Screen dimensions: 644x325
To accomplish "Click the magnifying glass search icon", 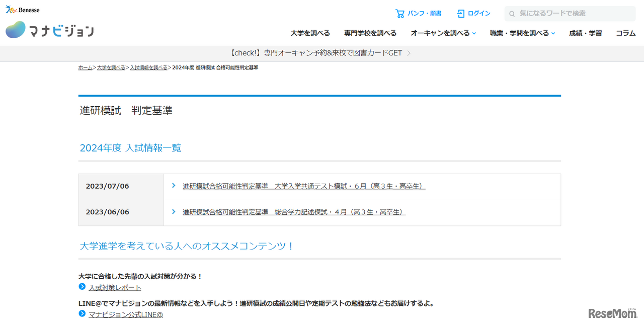I will pos(512,14).
